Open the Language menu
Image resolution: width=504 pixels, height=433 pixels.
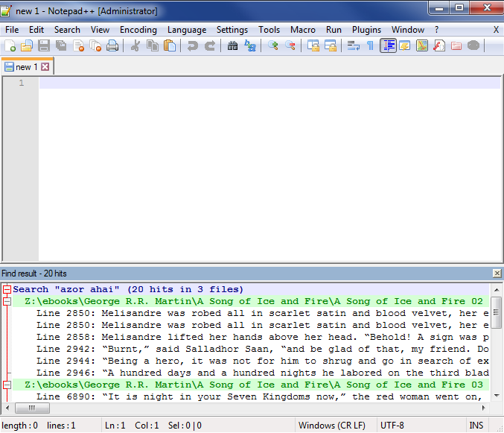(x=187, y=30)
